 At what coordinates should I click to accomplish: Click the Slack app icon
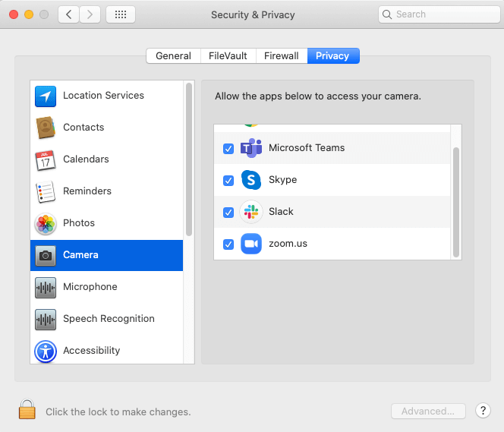(251, 212)
